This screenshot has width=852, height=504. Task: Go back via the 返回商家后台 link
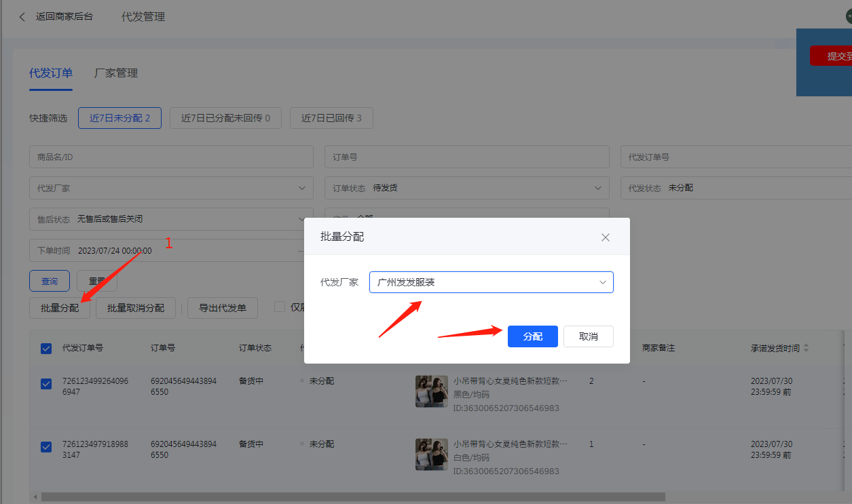pyautogui.click(x=64, y=17)
